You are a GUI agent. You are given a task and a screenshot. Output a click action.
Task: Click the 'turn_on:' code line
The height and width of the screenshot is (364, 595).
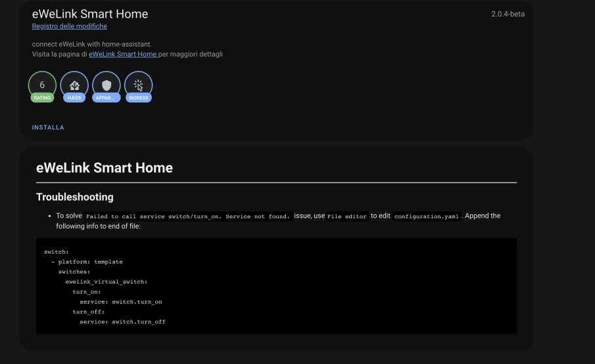point(87,292)
